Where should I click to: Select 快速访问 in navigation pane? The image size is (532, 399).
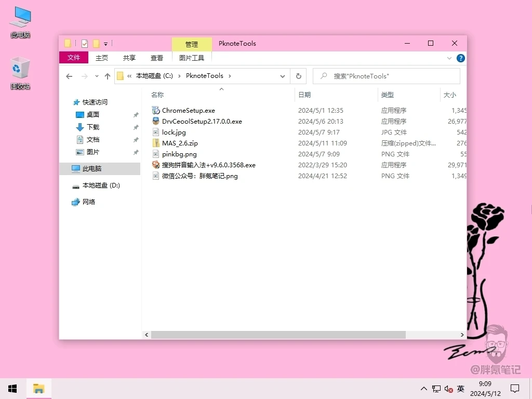tap(95, 102)
